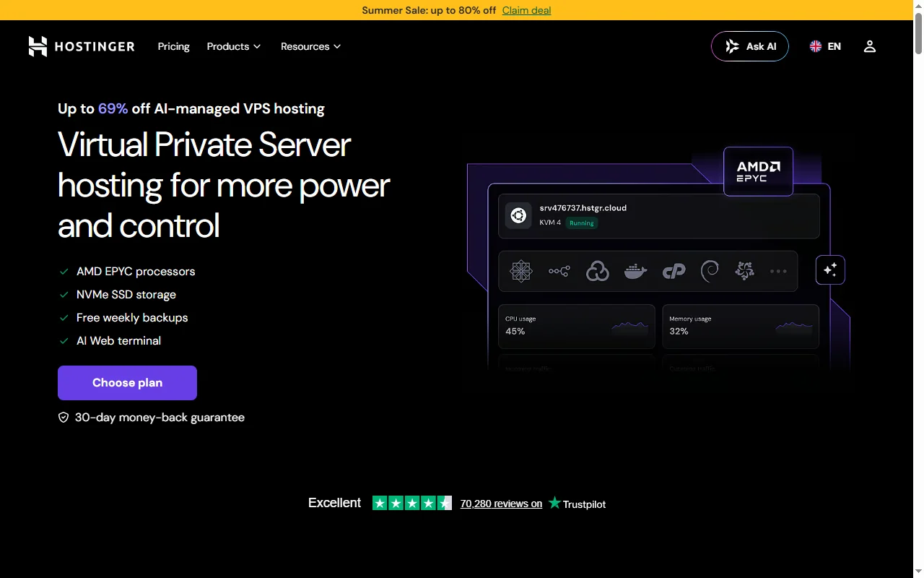Click the 45% CPU usage value
The image size is (924, 578).
click(515, 331)
